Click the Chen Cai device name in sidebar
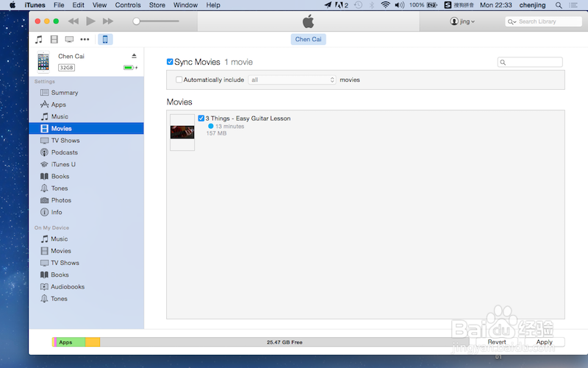588x368 pixels. [x=71, y=57]
